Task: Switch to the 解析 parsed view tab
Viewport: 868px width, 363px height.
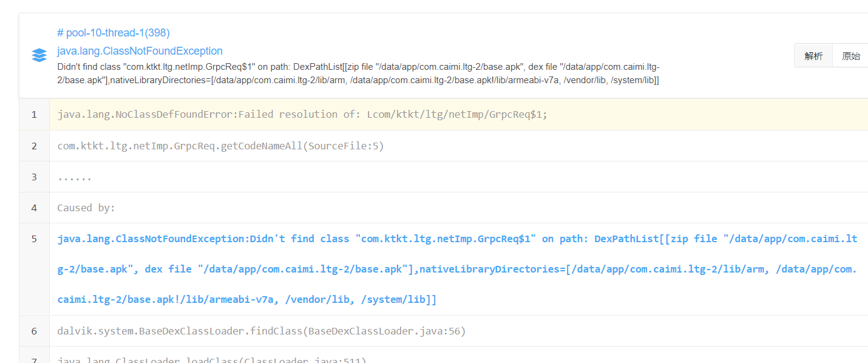Action: 813,56
